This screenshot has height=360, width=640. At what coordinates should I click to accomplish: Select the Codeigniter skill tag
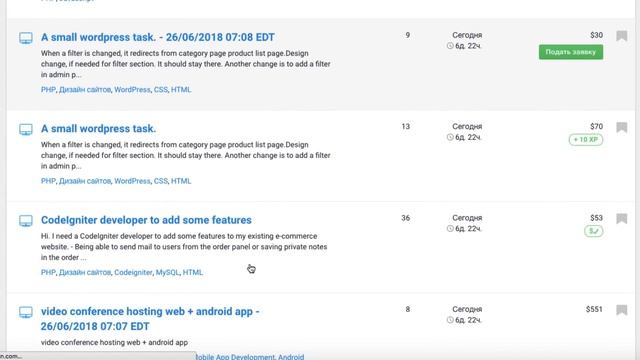point(133,272)
